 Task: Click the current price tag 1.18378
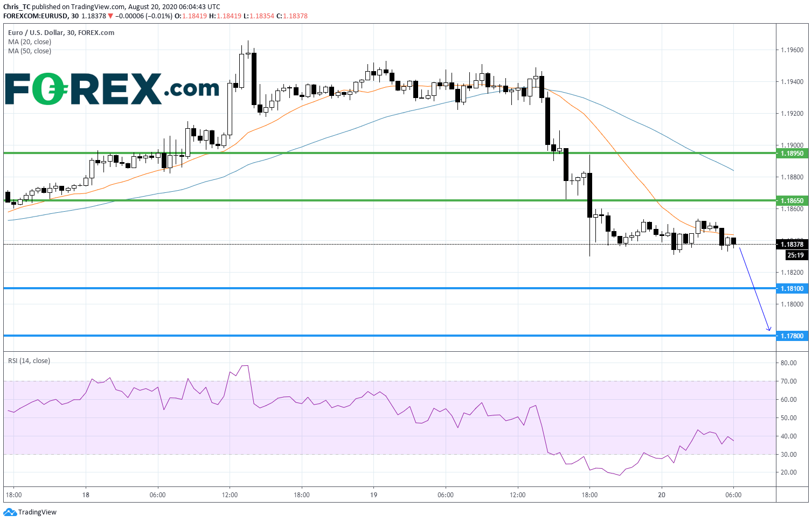[x=792, y=245]
